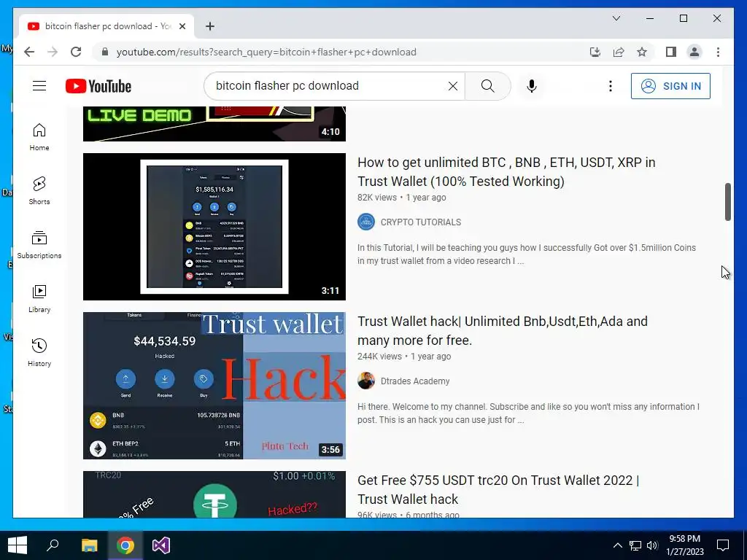Viewport: 747px width, 560px height.
Task: Open the LIVE DEMO video thumbnail
Action: (x=214, y=124)
